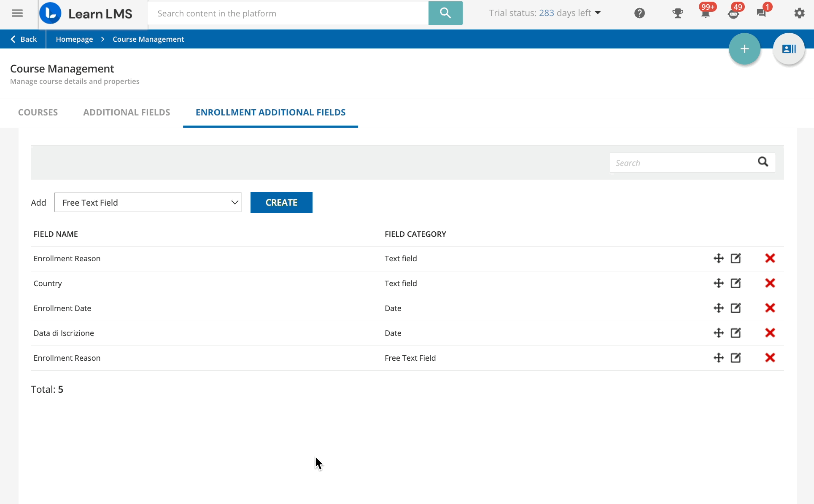Click the move handle for Enrollment Date
Screen dimensions: 814x504
[719, 308]
